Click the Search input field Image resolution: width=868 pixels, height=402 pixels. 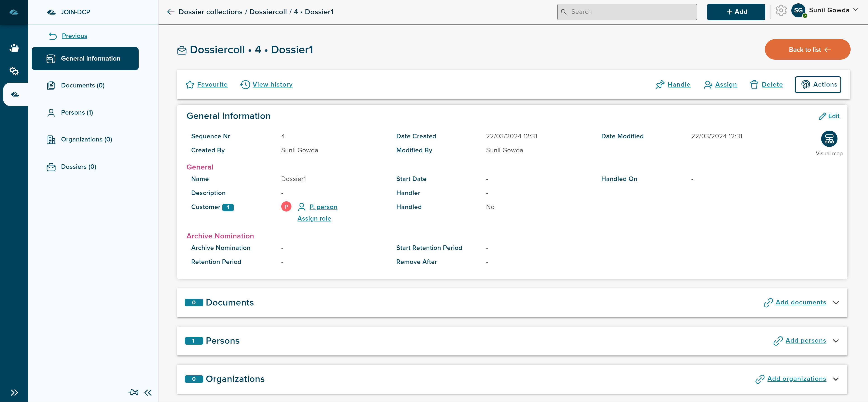tap(627, 12)
